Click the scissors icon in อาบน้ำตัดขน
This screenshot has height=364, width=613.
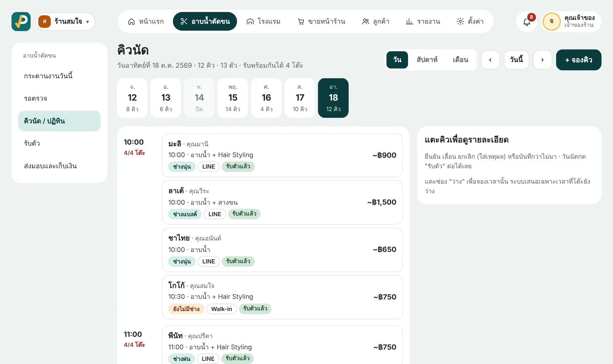(184, 21)
